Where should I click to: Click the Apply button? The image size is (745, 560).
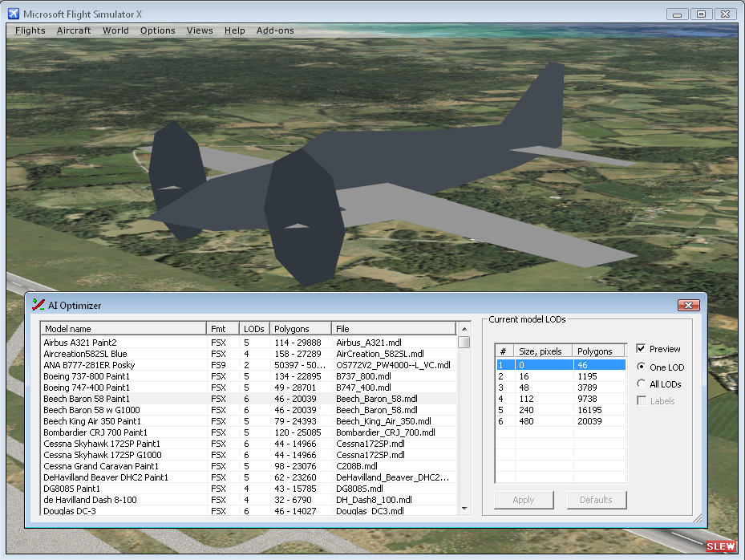pos(524,500)
